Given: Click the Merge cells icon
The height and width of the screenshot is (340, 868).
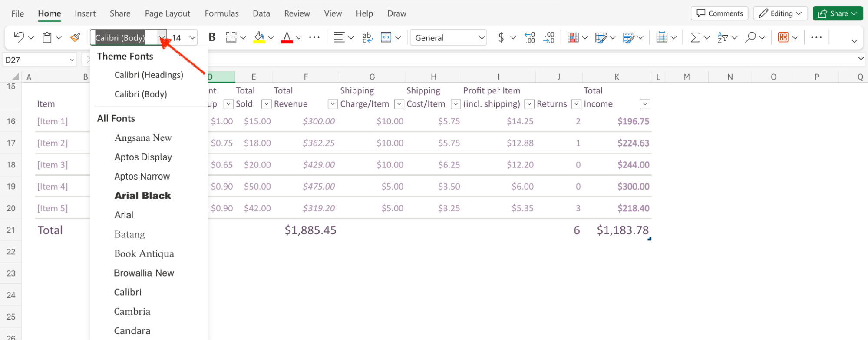Looking at the screenshot, I should (x=386, y=37).
